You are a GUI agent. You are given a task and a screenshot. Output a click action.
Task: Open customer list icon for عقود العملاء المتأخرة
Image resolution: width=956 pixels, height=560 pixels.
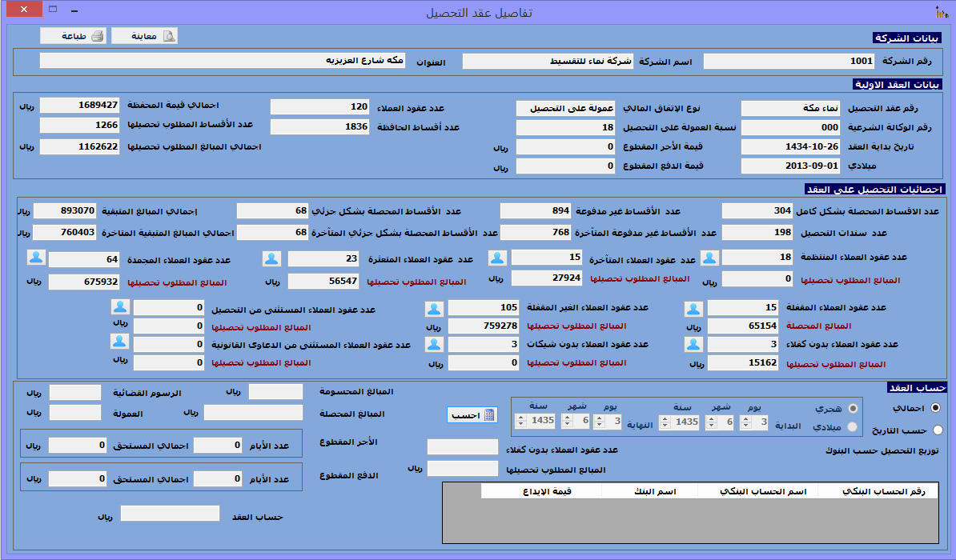point(498,258)
